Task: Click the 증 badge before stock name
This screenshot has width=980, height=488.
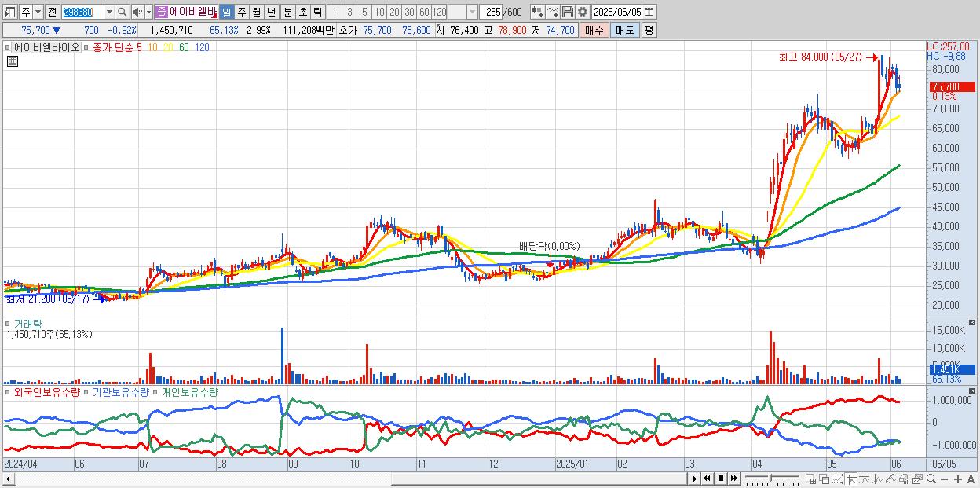Action: tap(161, 12)
